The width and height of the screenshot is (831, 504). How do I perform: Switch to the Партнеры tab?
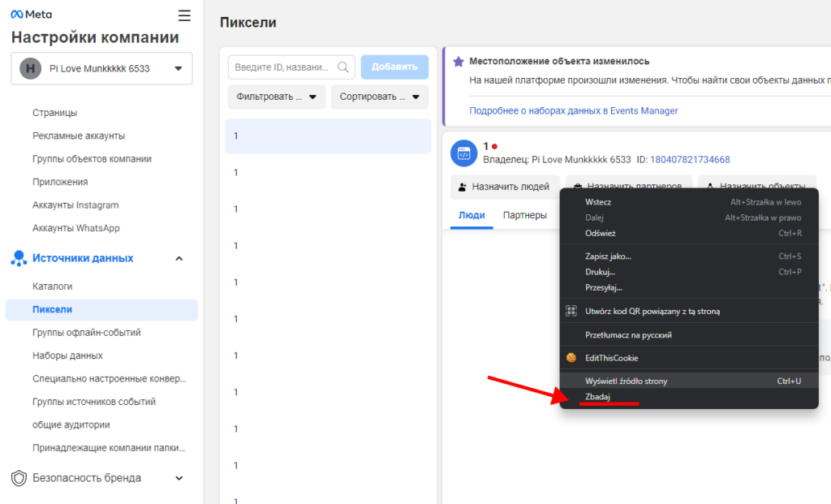click(525, 215)
